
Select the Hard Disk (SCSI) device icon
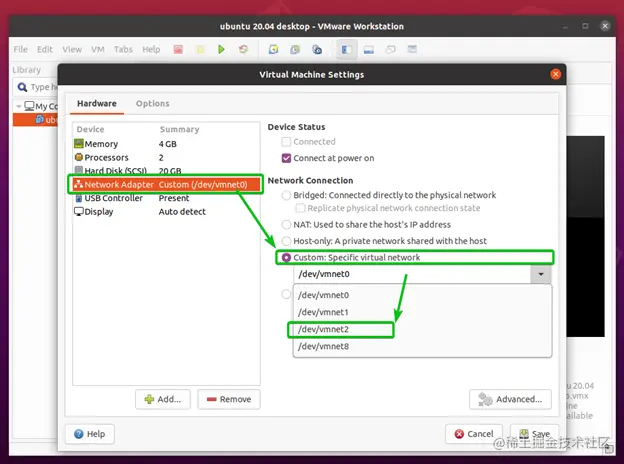tap(79, 170)
